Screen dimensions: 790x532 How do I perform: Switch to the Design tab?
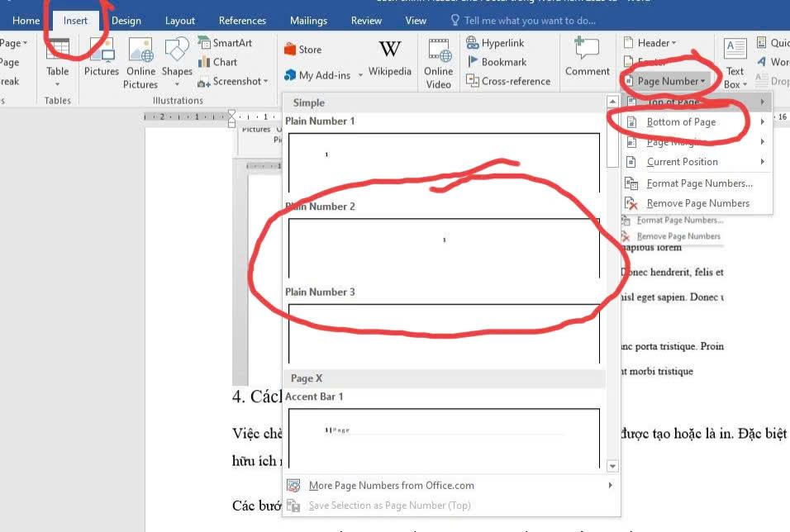click(126, 21)
